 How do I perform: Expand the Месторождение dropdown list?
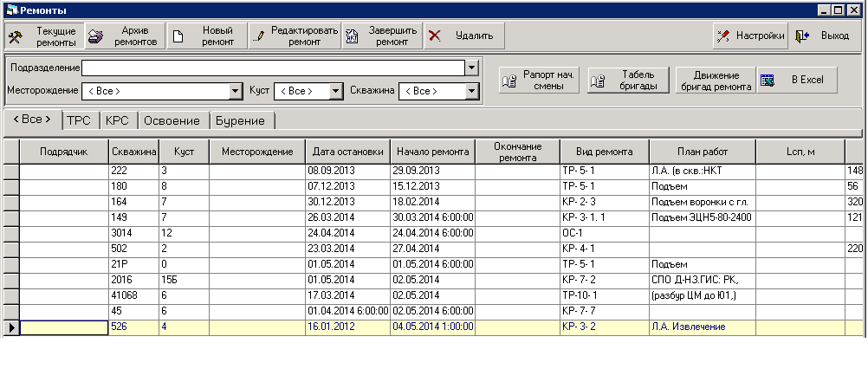pos(236,91)
